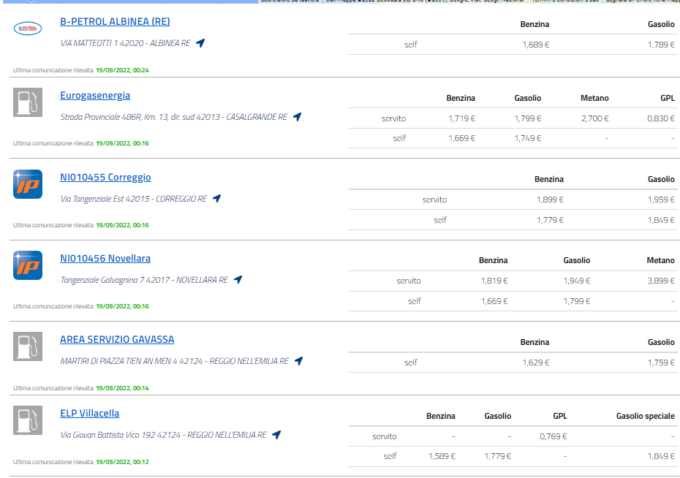Open navigation arrow for Martiri di Piazza Tien An Men
This screenshot has height=478, width=680.
click(x=298, y=360)
